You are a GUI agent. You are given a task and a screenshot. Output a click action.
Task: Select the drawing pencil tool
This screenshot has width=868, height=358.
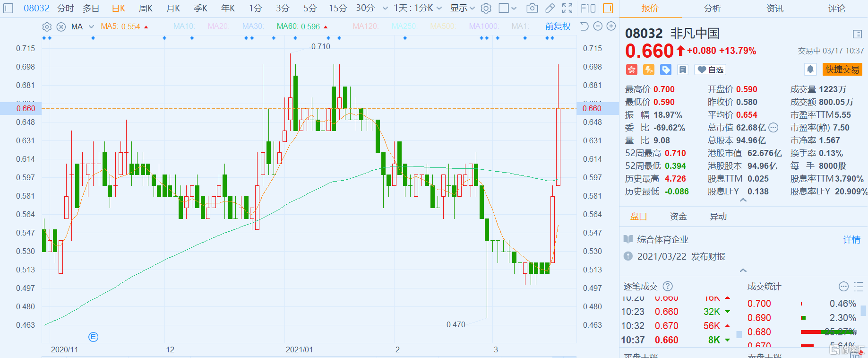click(x=550, y=8)
